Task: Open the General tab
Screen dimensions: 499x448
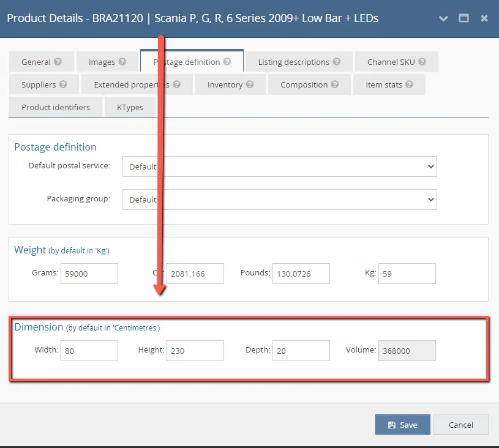Action: coord(42,62)
